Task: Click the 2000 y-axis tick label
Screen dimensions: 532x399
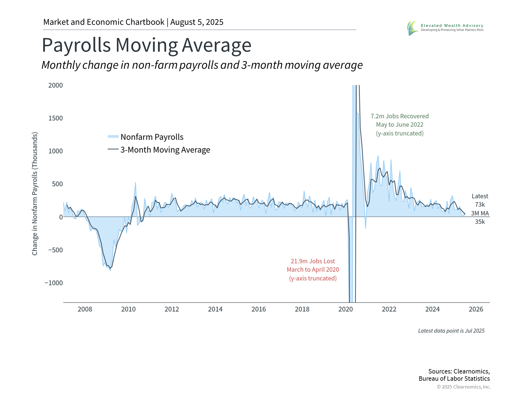Action: [55, 85]
